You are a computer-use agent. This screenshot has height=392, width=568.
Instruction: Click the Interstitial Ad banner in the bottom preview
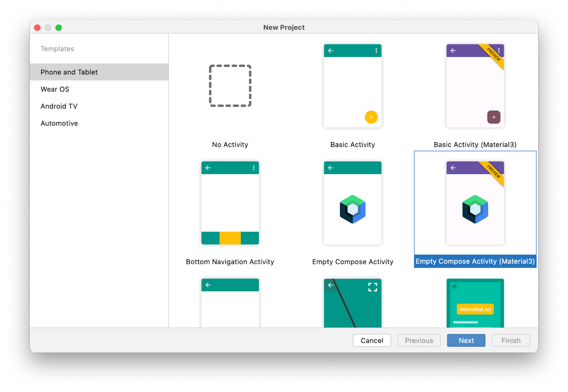click(x=475, y=309)
